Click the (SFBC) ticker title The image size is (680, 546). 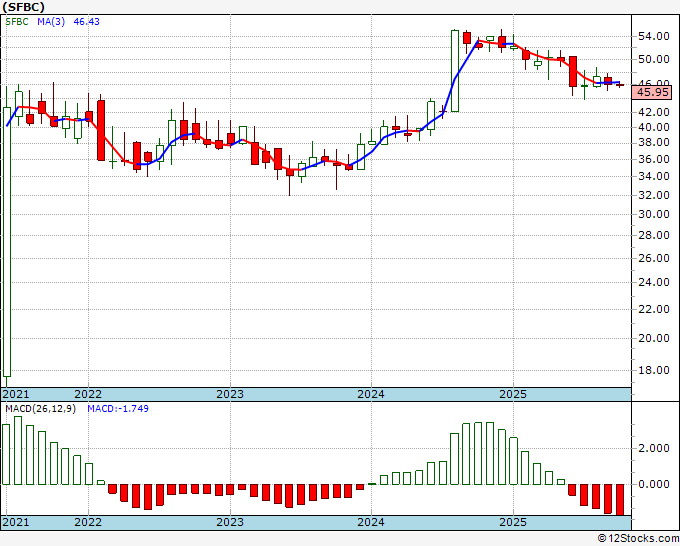click(x=23, y=6)
